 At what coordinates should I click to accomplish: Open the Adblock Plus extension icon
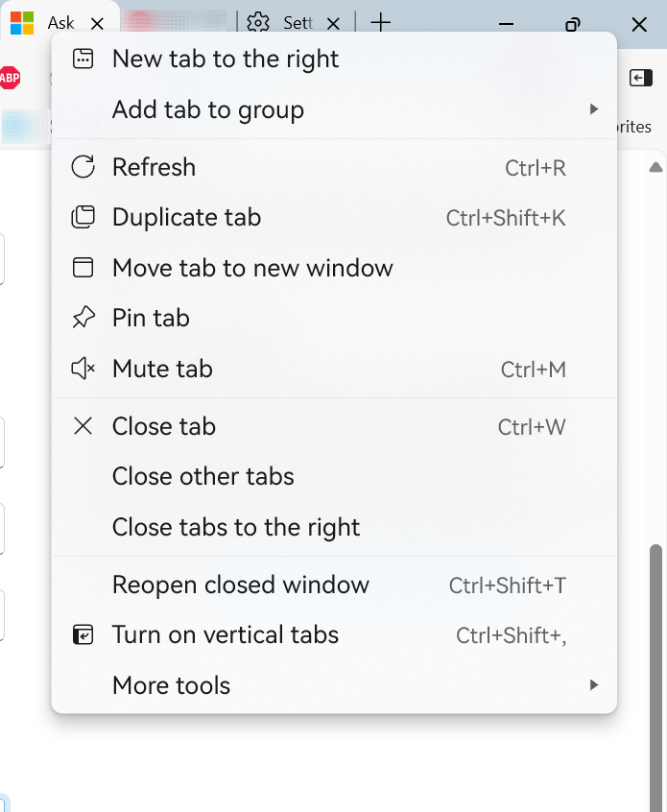[12, 79]
